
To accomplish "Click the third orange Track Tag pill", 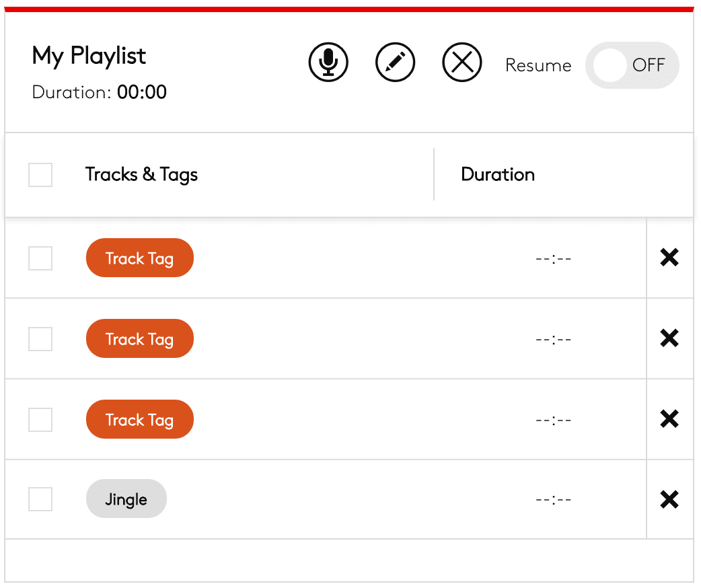I will click(139, 420).
